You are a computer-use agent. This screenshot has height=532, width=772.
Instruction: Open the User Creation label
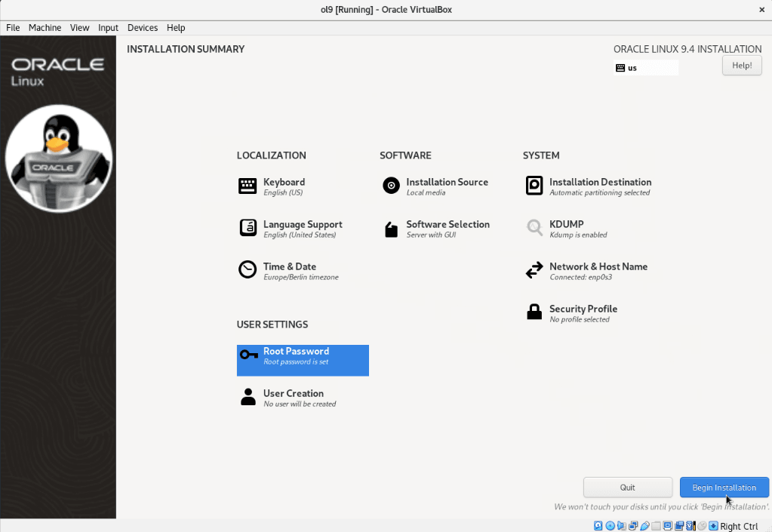click(293, 393)
